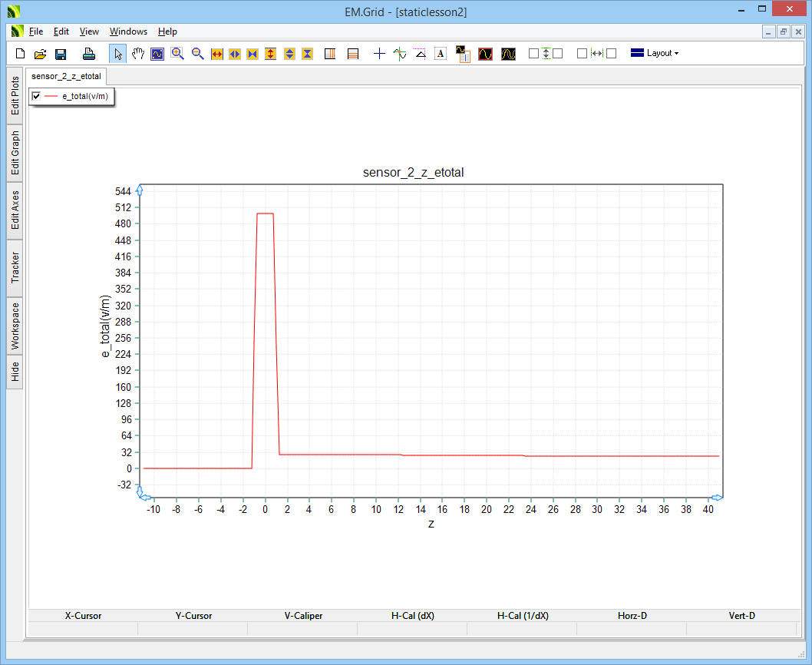
Task: Open the Windows menu
Action: pyautogui.click(x=128, y=31)
